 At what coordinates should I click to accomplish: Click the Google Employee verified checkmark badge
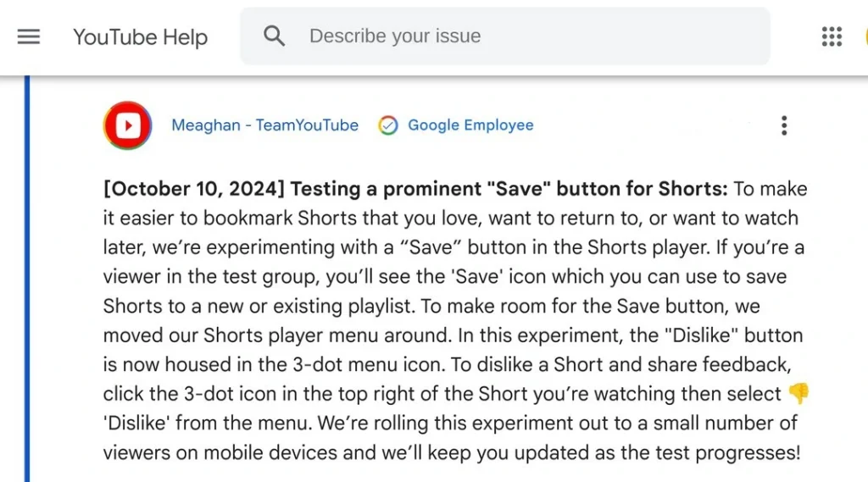coord(388,125)
